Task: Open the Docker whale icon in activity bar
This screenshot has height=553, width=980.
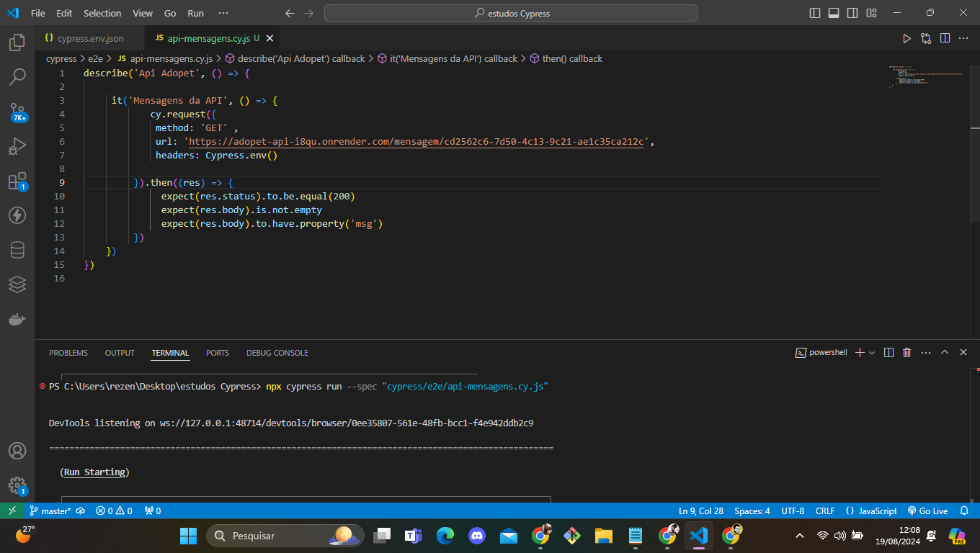Action: coord(17,319)
